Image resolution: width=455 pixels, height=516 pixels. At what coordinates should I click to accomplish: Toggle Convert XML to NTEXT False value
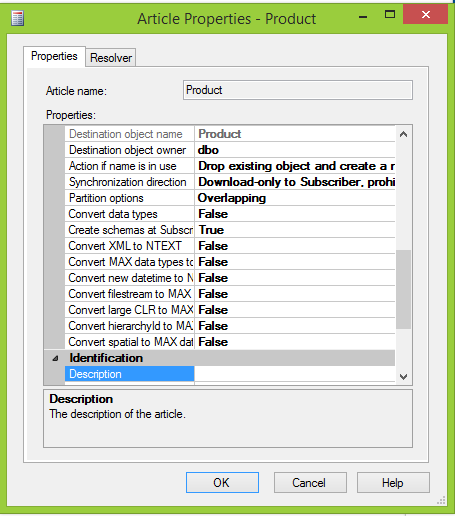coord(295,246)
